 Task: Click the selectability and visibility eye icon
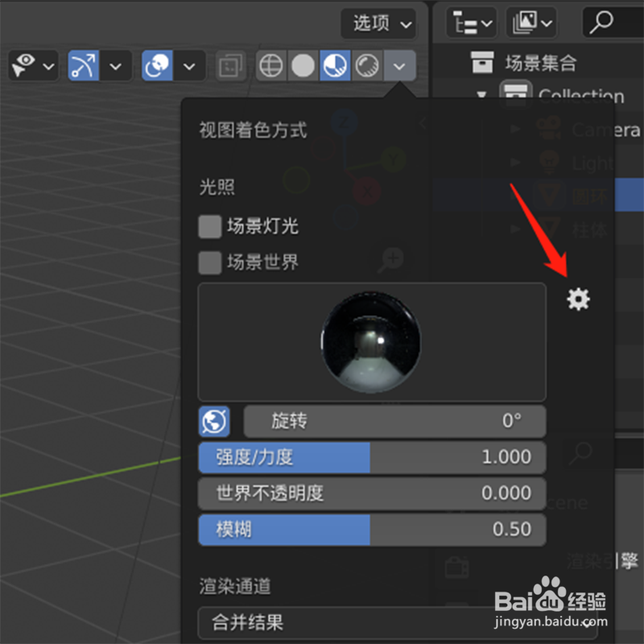click(x=24, y=65)
